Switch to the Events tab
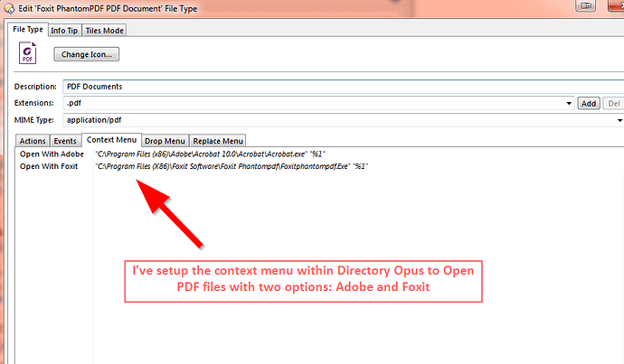 [x=65, y=141]
